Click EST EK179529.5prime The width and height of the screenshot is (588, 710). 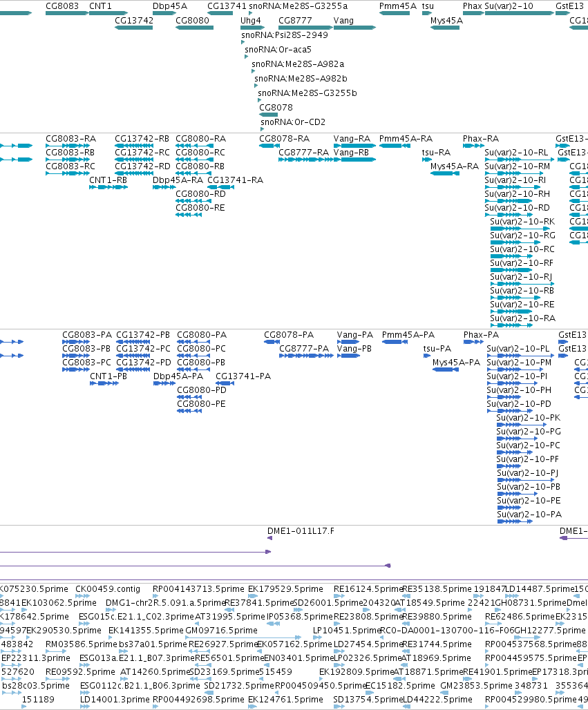pos(286,589)
